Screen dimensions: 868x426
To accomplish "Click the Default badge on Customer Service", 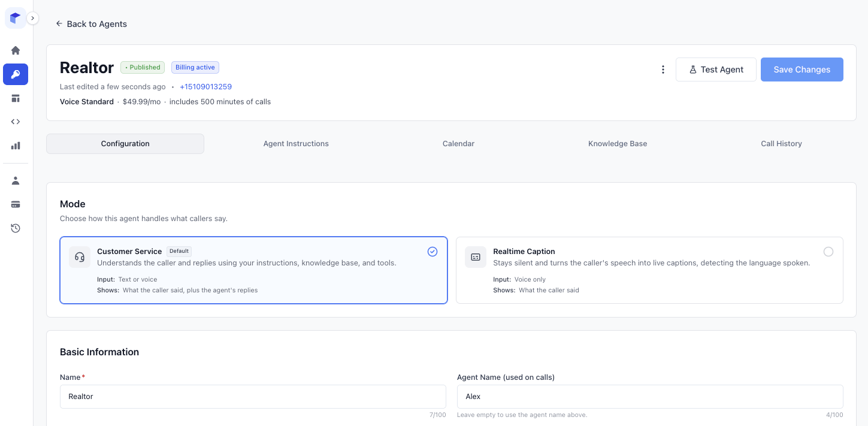I will [x=179, y=252].
